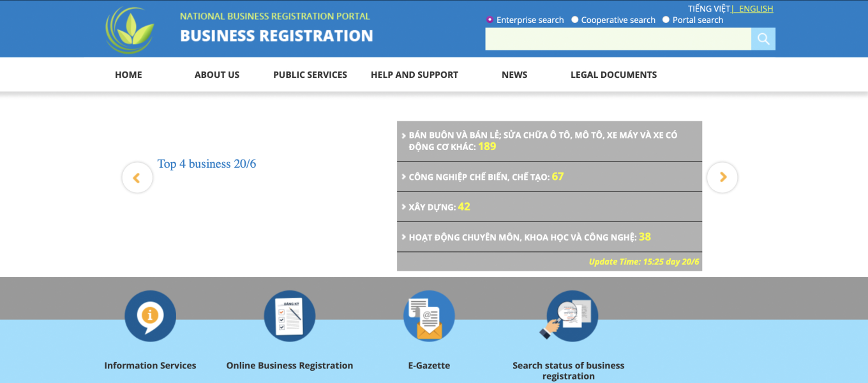Open the HELP AND SUPPORT menu
This screenshot has width=868, height=383.
pos(414,75)
